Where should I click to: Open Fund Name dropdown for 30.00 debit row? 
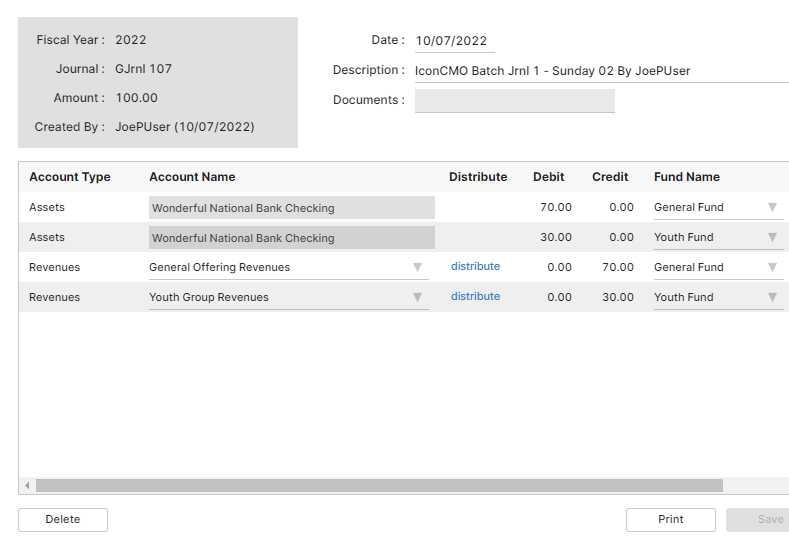(x=718, y=238)
